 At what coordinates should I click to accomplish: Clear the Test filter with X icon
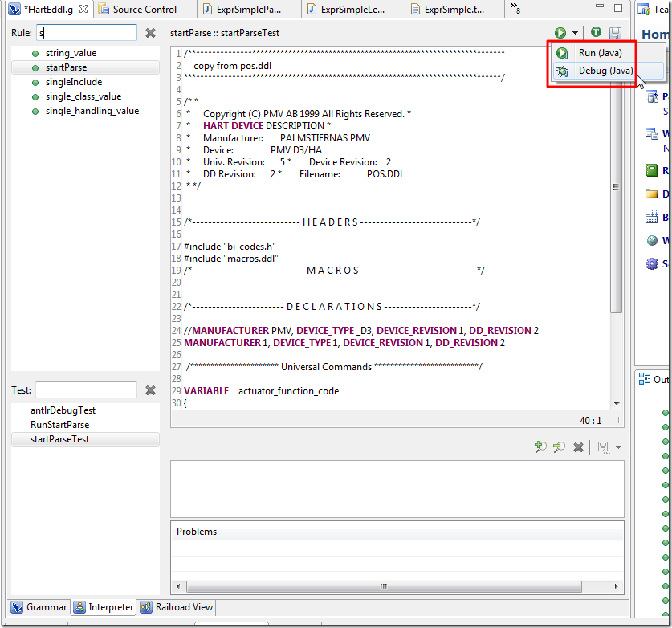click(150, 390)
